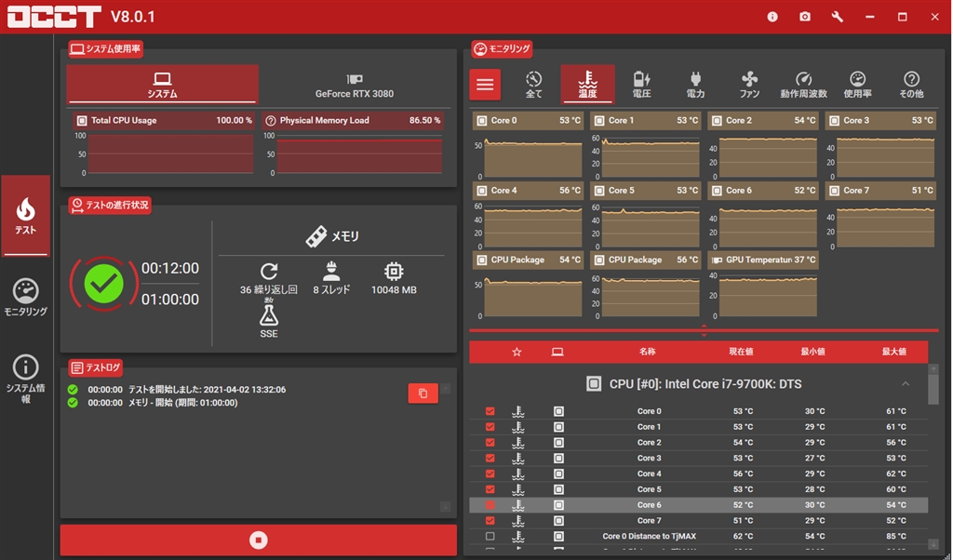Screen dimensions: 953x560
Task: Uncheck the Core 3 checkbox
Action: 490,458
